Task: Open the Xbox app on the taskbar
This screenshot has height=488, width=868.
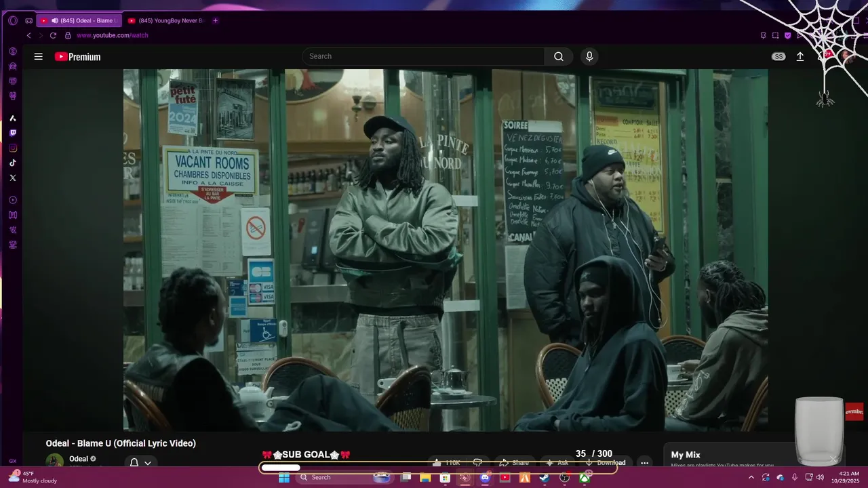Action: (x=585, y=478)
